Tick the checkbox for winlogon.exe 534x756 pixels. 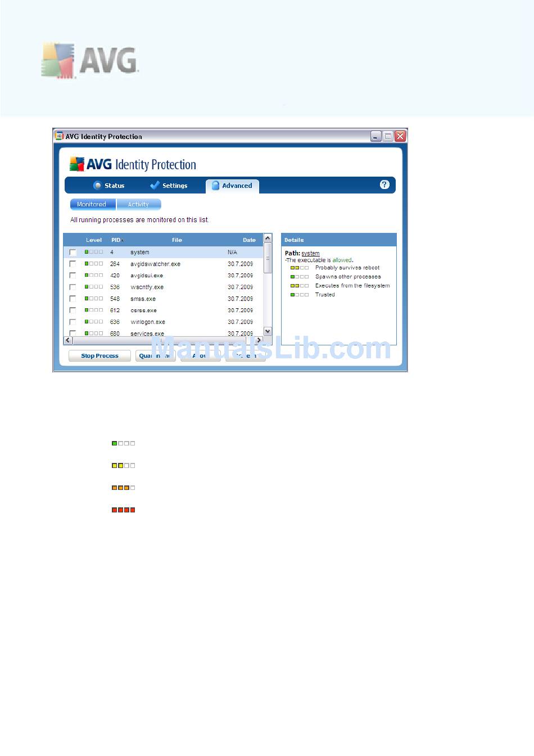pyautogui.click(x=73, y=322)
